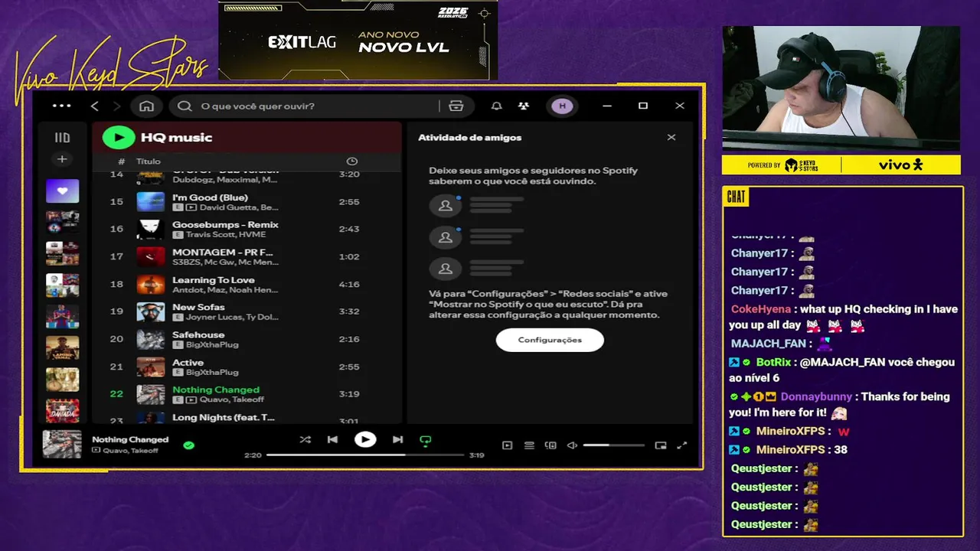Adjust the volume slider
Image resolution: width=980 pixels, height=551 pixels.
(613, 445)
